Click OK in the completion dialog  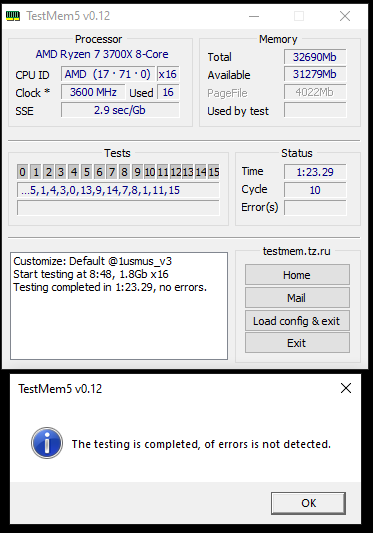pyautogui.click(x=308, y=503)
